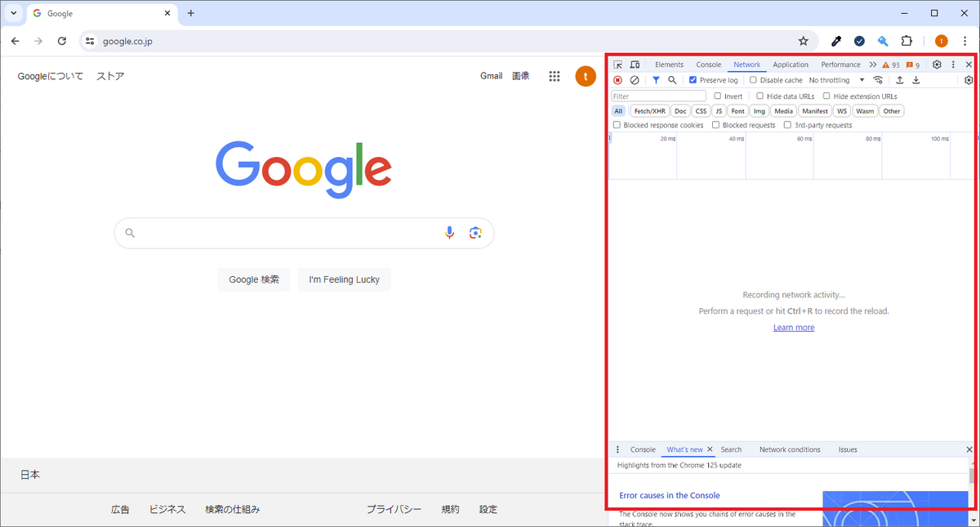Filter requests by Fetch/XHR

coord(649,111)
